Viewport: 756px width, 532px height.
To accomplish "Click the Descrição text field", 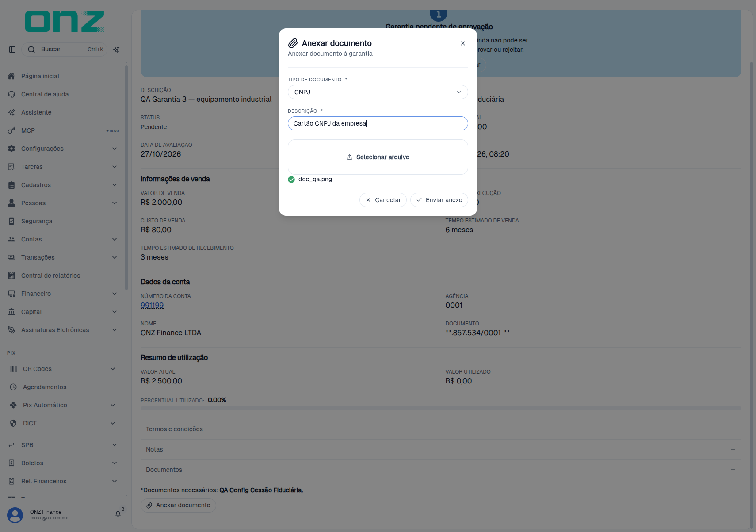I will (378, 123).
